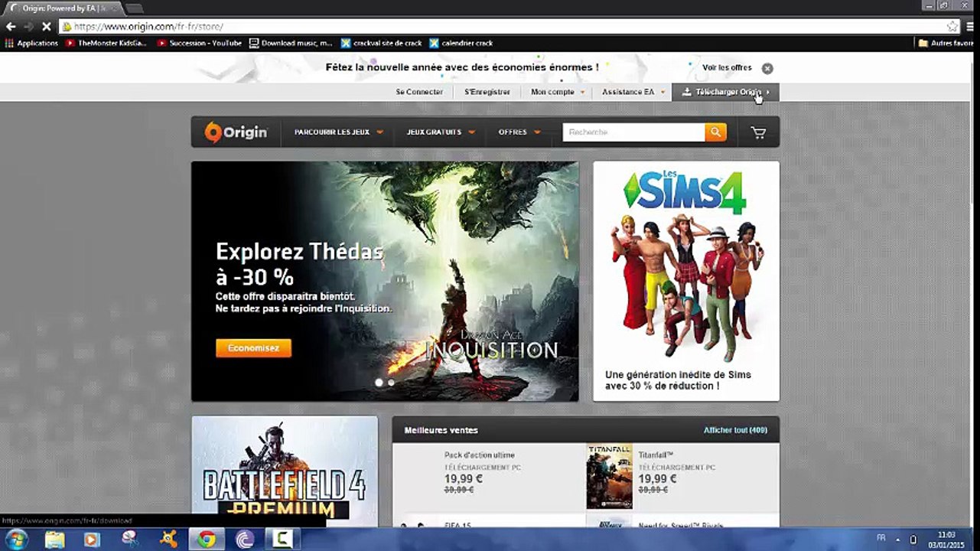The height and width of the screenshot is (551, 980).
Task: Switch to the Chrome taskbar icon
Action: (207, 539)
